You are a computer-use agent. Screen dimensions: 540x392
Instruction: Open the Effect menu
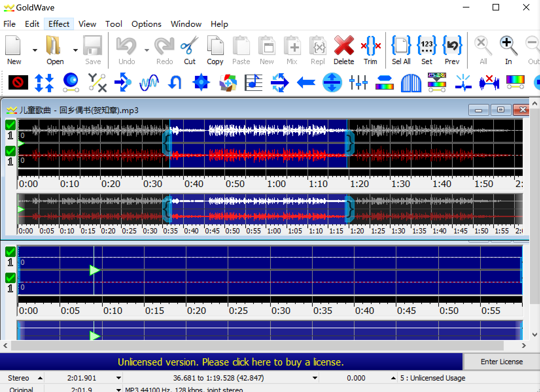click(59, 24)
